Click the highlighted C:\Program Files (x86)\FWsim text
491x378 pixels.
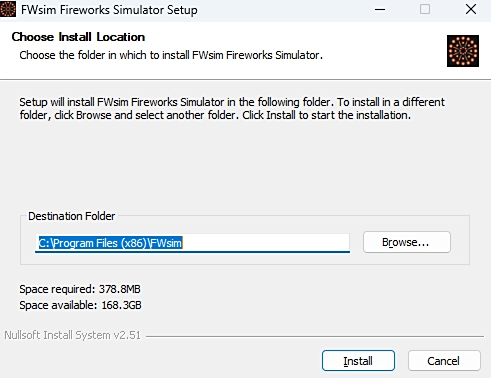point(110,243)
